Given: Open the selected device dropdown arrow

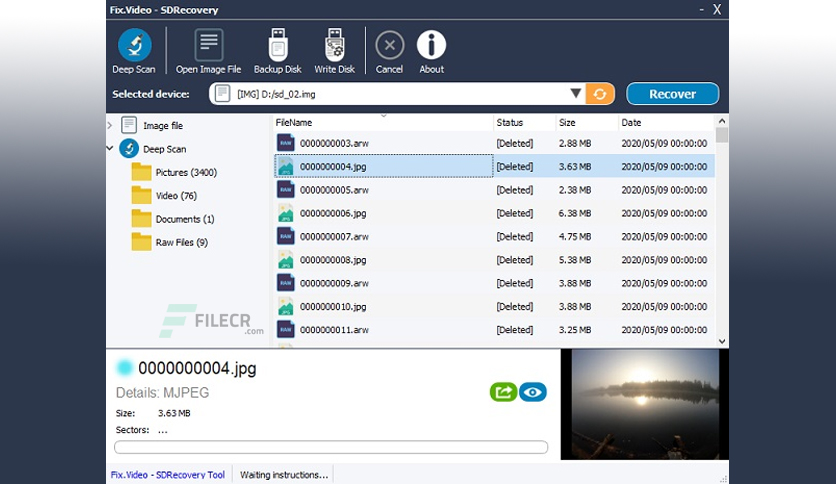Looking at the screenshot, I should click(x=575, y=94).
